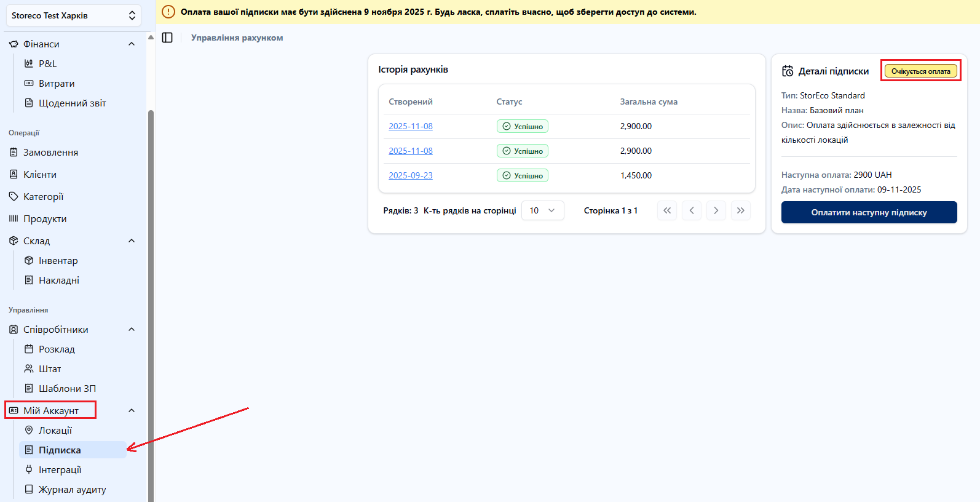Click the calendar icon beside Деталі підписки
Screen dimensions: 980x502
[x=788, y=71]
